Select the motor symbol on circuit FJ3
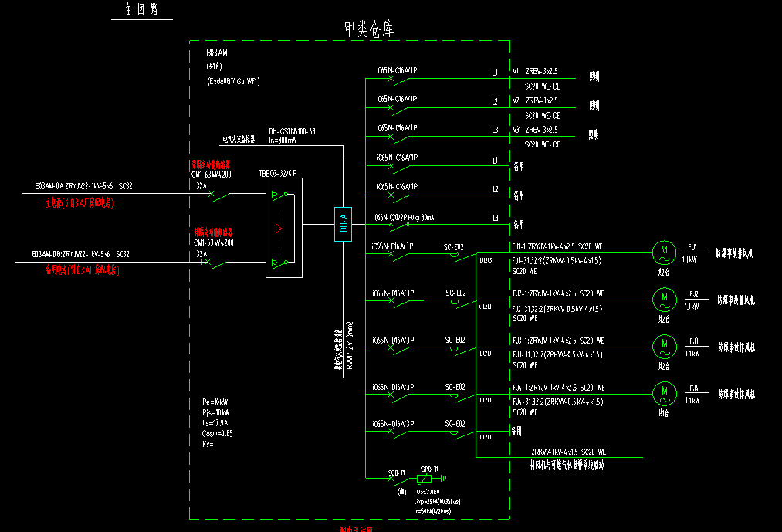Image resolution: width=782 pixels, height=532 pixels. [665, 347]
